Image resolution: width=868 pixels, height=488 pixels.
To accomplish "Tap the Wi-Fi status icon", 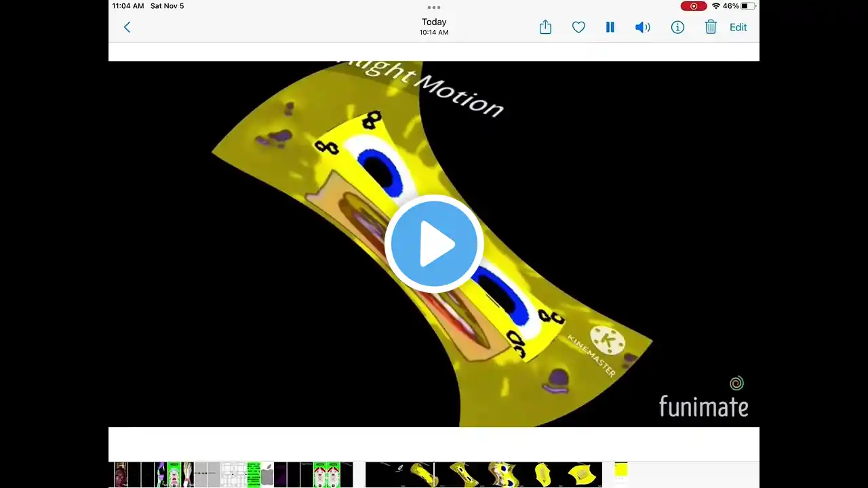I will click(x=716, y=6).
